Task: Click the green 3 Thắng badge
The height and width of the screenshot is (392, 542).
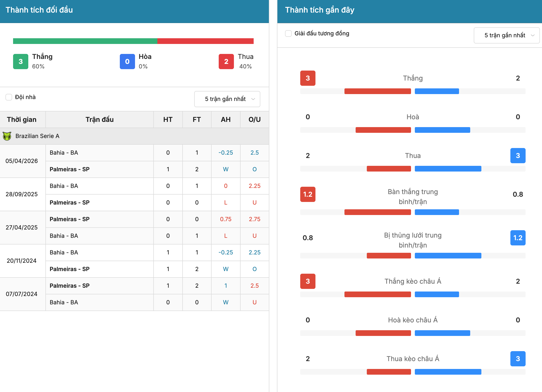Action: point(20,62)
